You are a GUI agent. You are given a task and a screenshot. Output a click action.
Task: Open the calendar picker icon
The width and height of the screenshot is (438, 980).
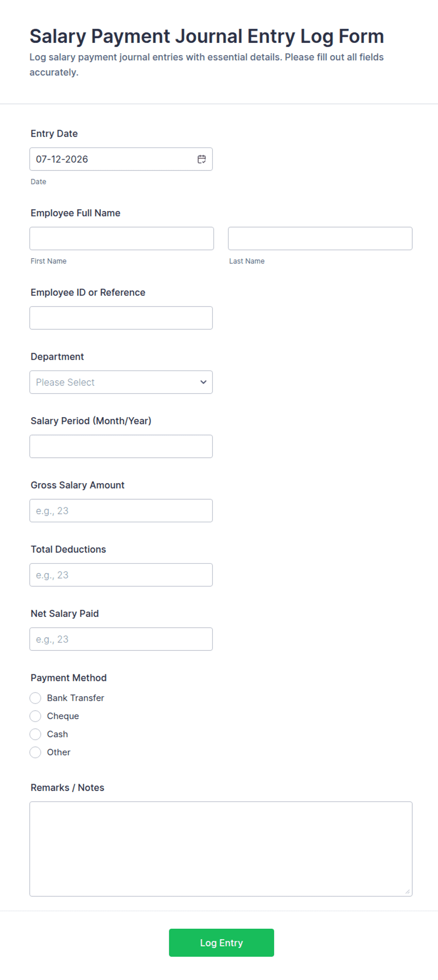[x=202, y=159]
